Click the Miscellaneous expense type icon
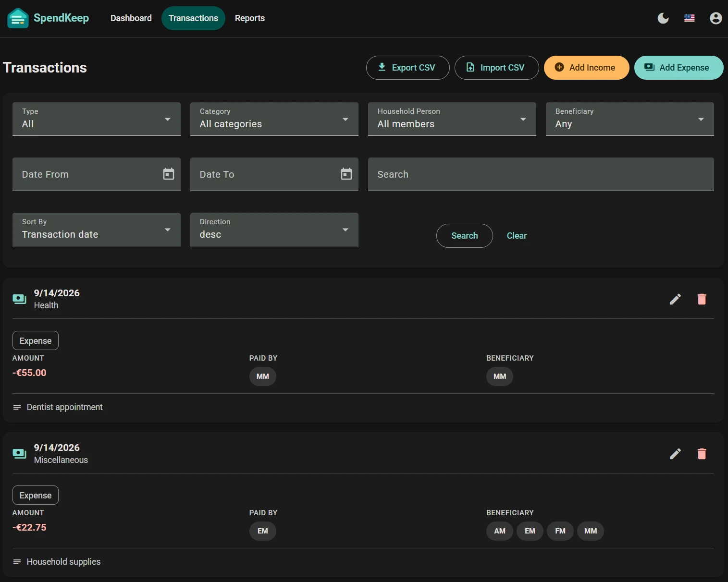 pyautogui.click(x=19, y=454)
